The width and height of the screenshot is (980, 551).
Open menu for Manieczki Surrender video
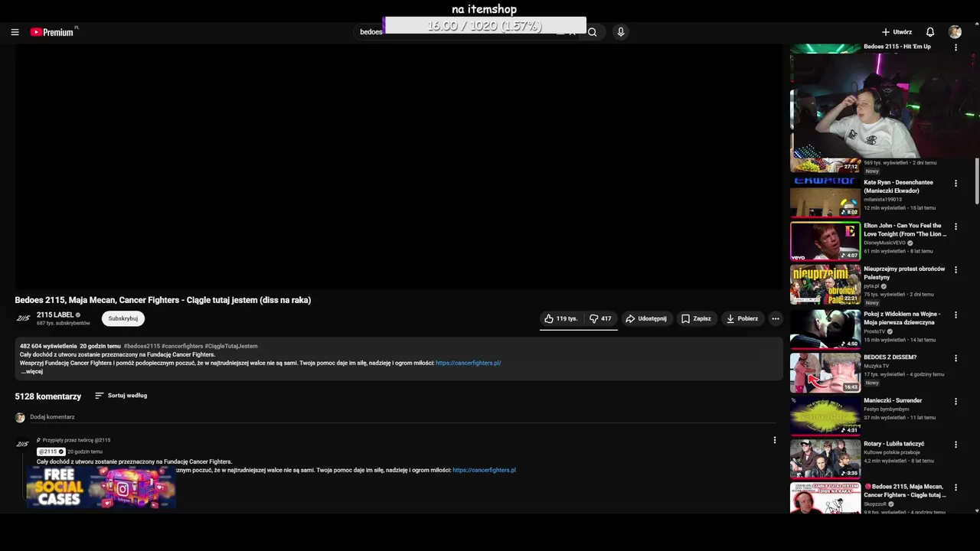[955, 401]
